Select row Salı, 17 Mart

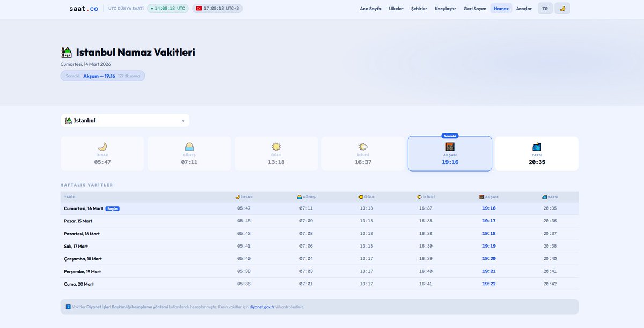320,246
